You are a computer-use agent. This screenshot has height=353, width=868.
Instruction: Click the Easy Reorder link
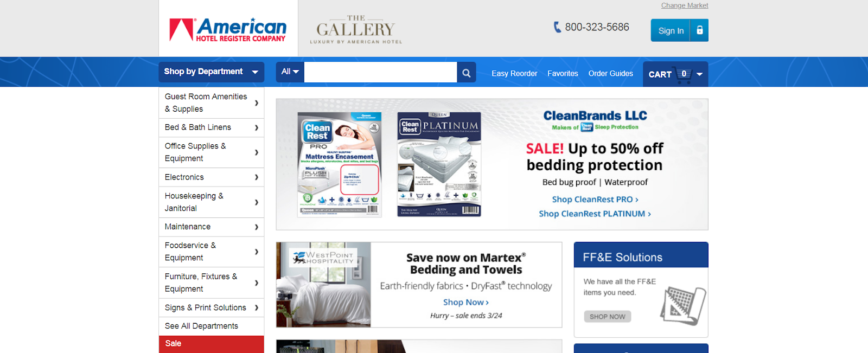(514, 74)
